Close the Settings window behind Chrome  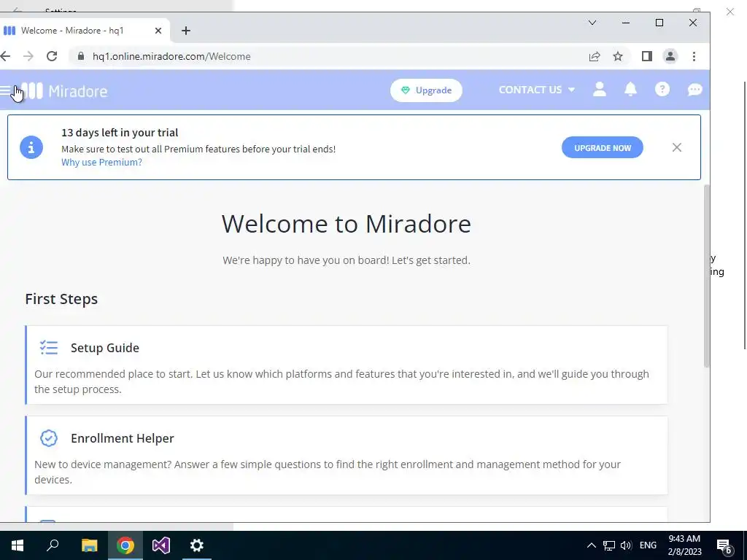(x=729, y=12)
